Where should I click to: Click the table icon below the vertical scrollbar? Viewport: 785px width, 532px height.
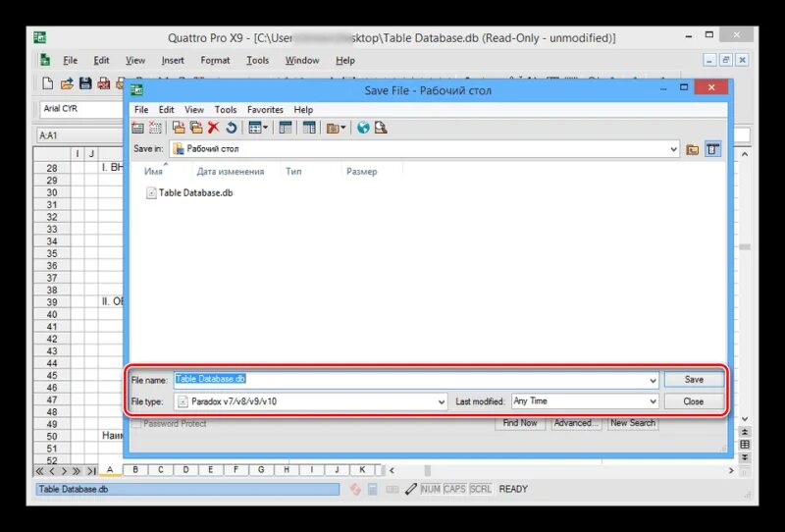click(x=745, y=445)
